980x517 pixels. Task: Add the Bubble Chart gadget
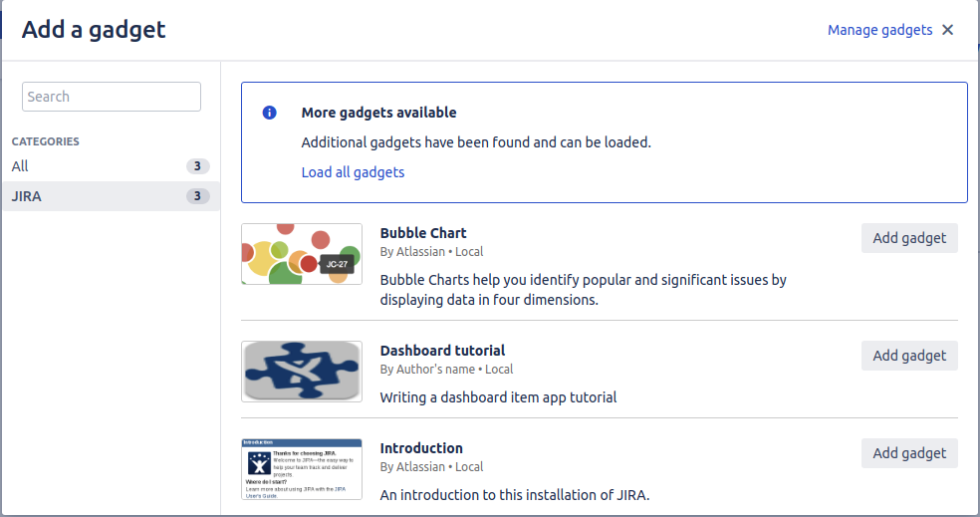909,238
